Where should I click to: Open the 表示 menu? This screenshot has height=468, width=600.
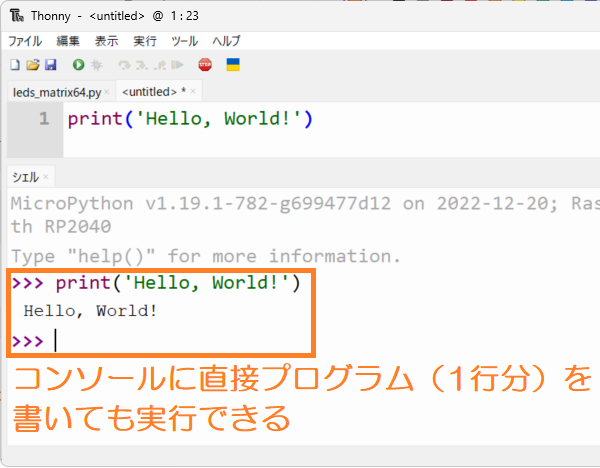click(x=107, y=41)
